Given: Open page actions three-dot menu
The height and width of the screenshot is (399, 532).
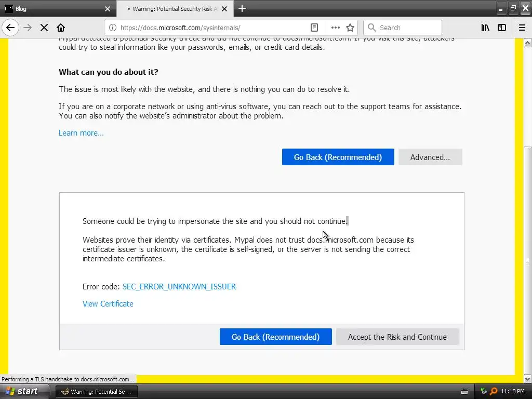Looking at the screenshot, I should click(x=335, y=28).
